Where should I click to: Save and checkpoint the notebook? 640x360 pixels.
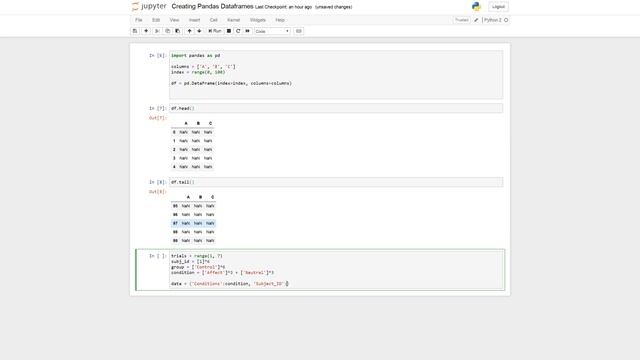pos(135,31)
